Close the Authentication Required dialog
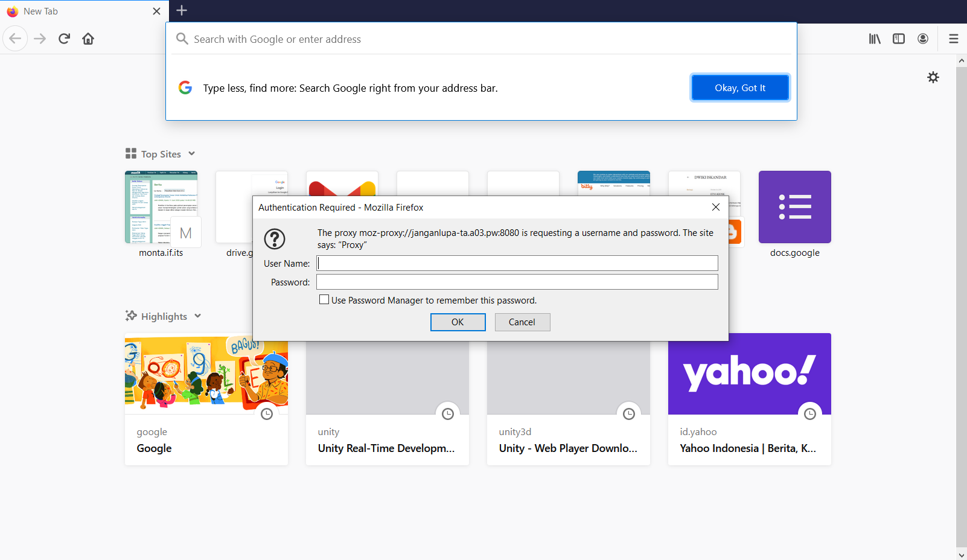This screenshot has width=967, height=560. pos(715,207)
